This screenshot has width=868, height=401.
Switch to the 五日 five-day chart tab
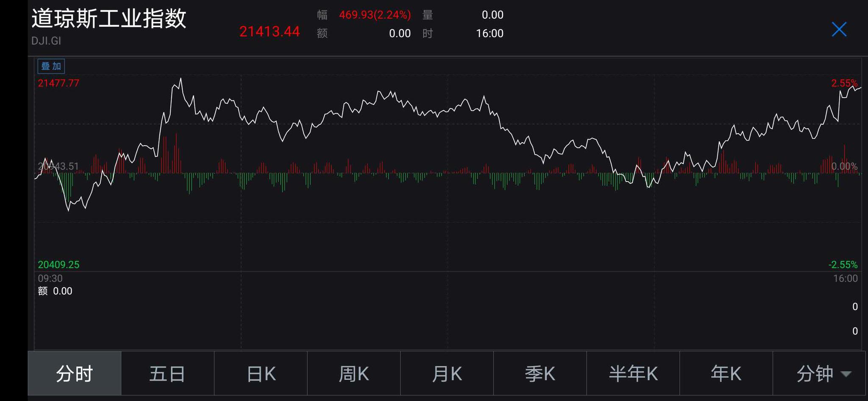point(167,374)
